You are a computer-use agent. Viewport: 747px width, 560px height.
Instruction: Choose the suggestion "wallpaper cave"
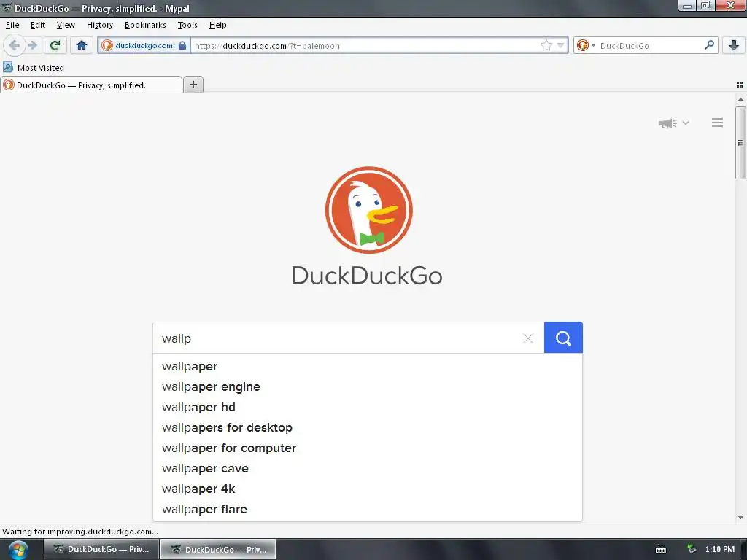coord(368,469)
